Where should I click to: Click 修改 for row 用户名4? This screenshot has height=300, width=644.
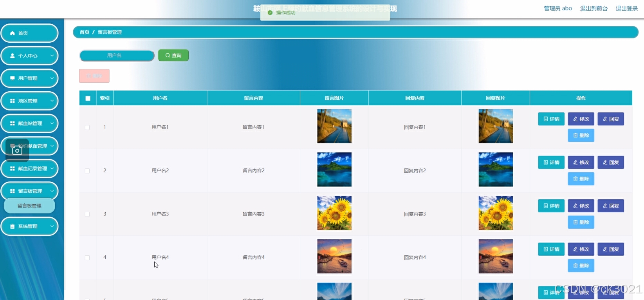[x=581, y=249]
